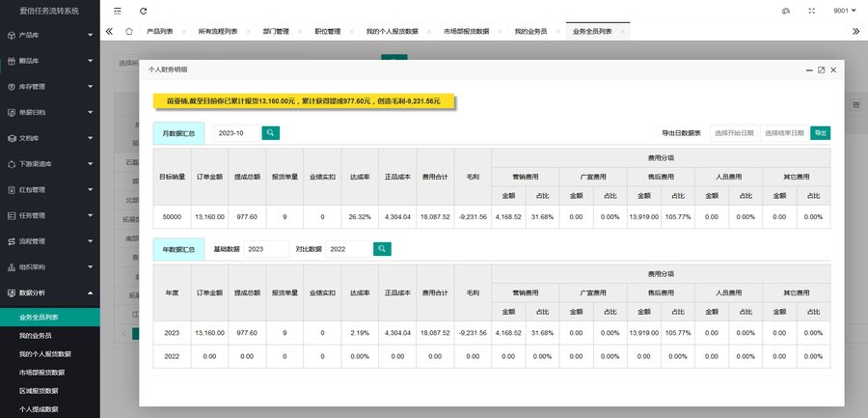The height and width of the screenshot is (418, 868).
Task: Close the 我的业务员 tab
Action: tap(558, 32)
